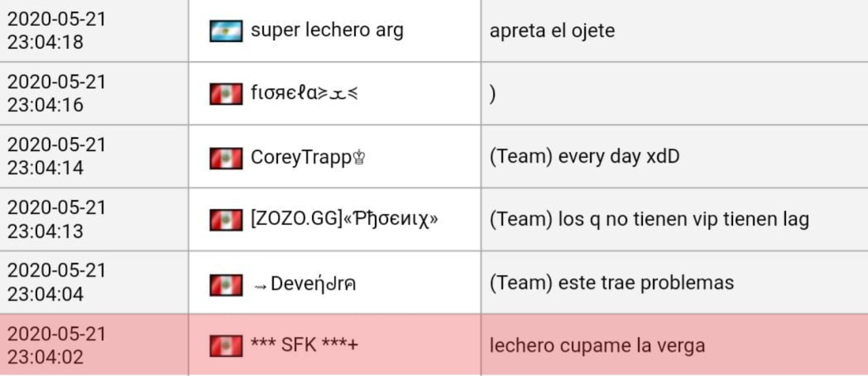Click the 23:04:14 timestamp cell
Screen dimensions: 868x376
(57, 157)
